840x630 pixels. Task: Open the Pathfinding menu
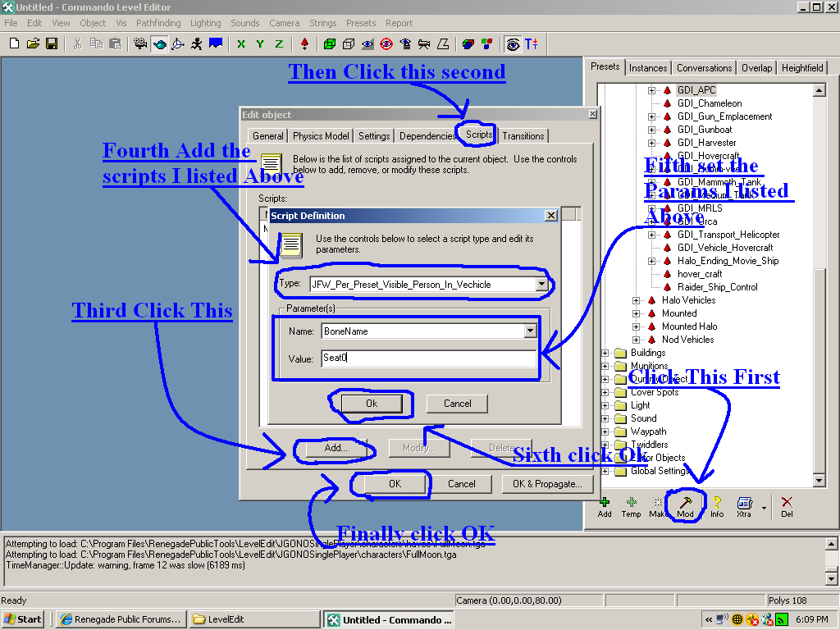158,23
